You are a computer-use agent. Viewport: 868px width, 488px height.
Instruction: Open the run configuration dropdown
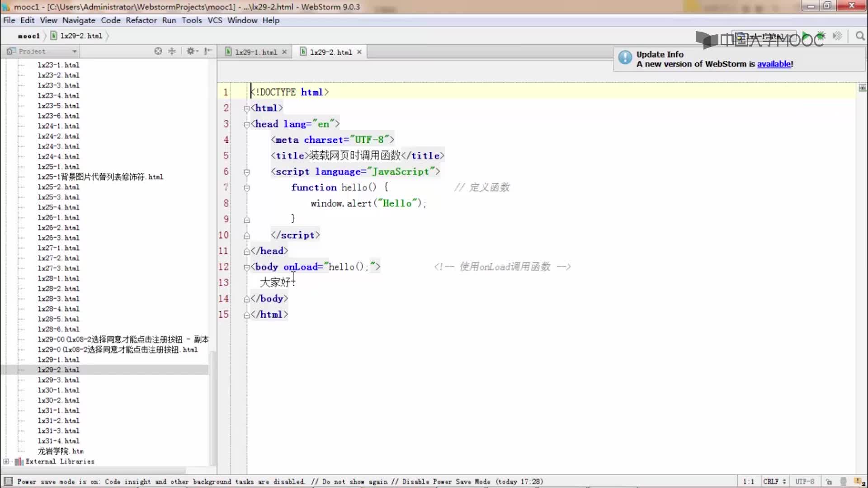[x=764, y=37]
